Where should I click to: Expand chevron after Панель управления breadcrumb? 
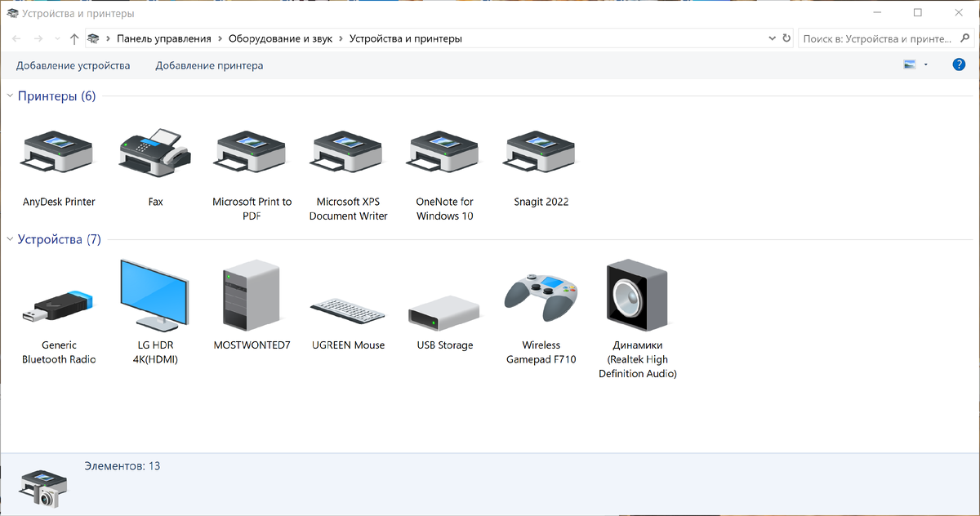coord(220,38)
